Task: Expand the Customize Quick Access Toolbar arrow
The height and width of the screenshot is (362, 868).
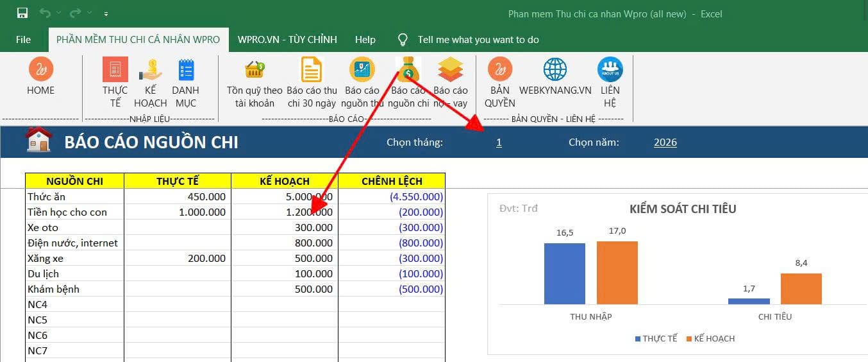Action: 106,13
